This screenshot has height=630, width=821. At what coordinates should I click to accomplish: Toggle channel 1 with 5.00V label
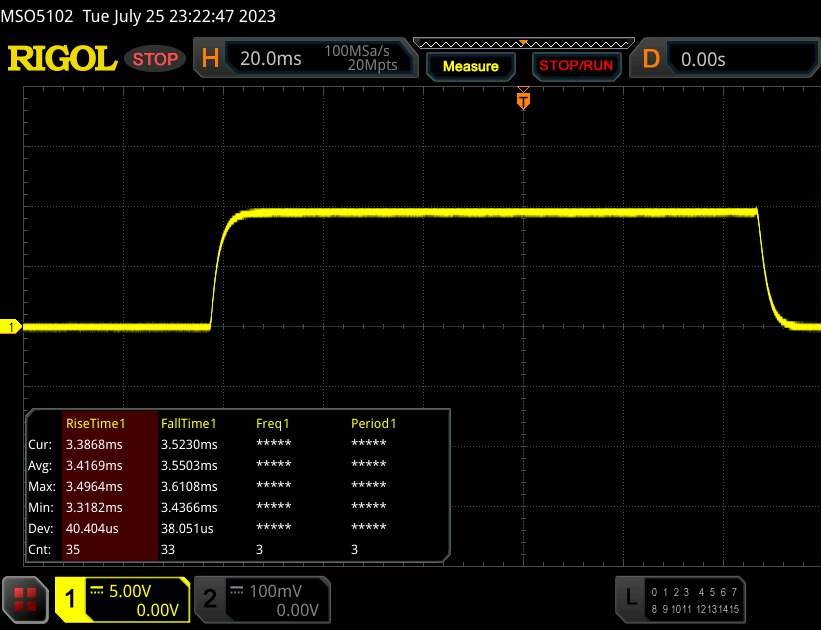click(122, 600)
